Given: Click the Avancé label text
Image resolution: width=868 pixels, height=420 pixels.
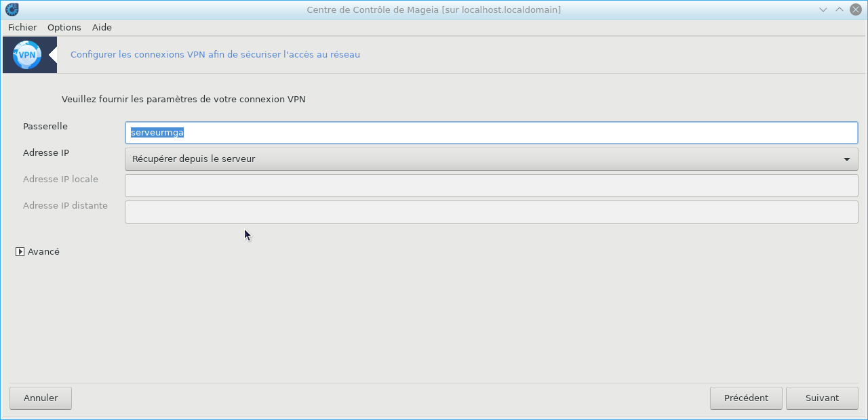Looking at the screenshot, I should coord(43,251).
